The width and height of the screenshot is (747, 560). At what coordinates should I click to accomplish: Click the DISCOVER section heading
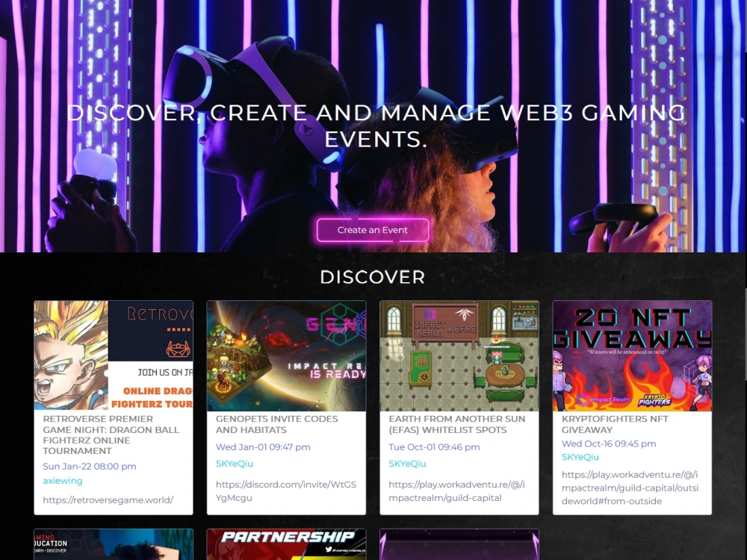point(373,277)
